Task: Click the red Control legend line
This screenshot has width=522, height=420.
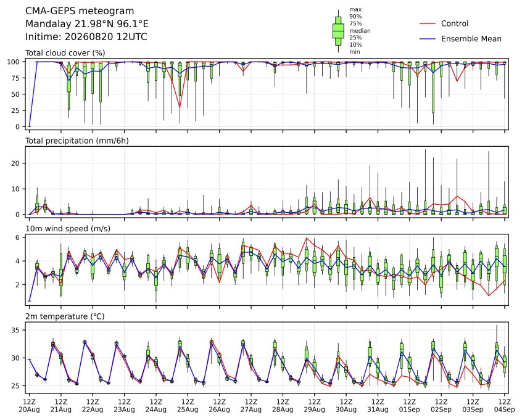Action: click(428, 23)
